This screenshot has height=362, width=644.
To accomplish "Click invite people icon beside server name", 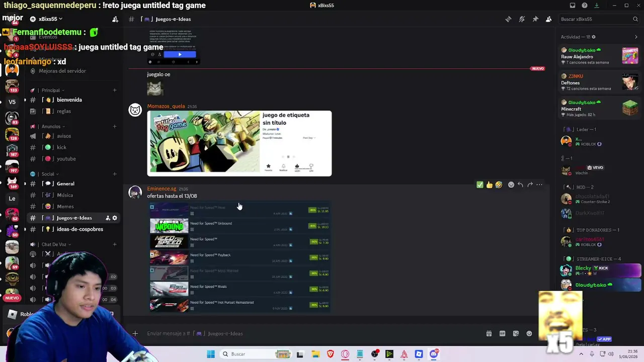I will point(115,19).
